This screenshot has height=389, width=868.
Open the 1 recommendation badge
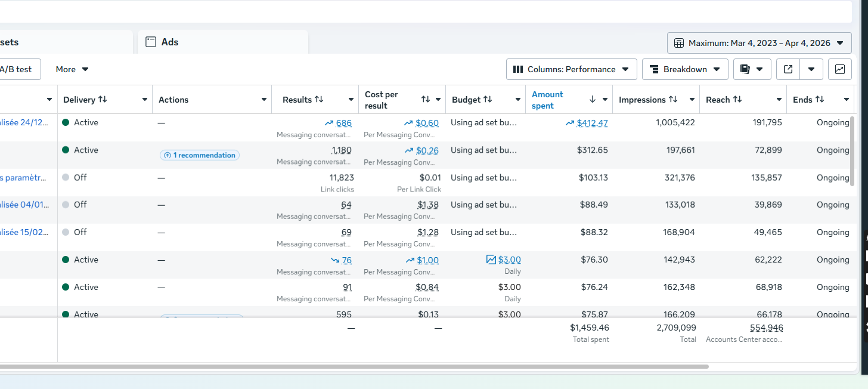(x=200, y=155)
